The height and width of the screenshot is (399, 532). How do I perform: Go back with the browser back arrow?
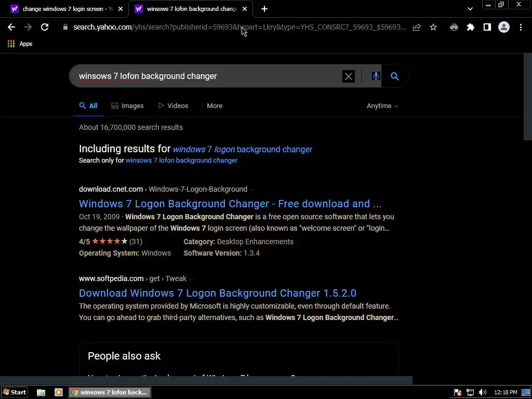coord(11,27)
